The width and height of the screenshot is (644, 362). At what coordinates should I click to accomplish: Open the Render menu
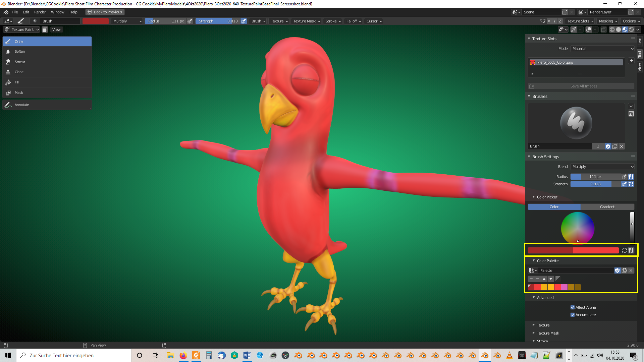click(40, 12)
